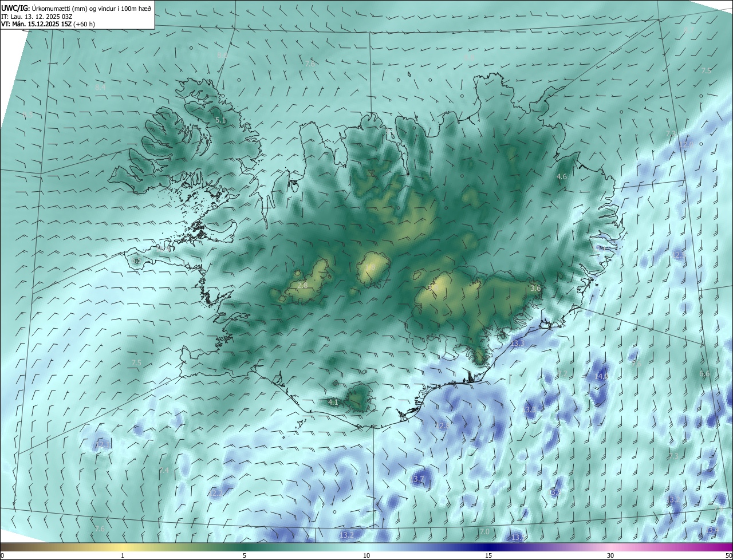The width and height of the screenshot is (733, 560).
Task: Click the 12.1 value in the southwest cell
Action: point(103,445)
